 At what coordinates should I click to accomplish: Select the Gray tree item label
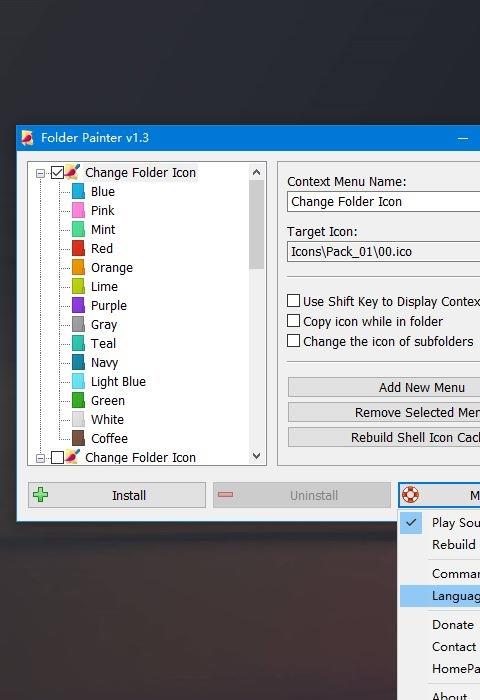(104, 325)
